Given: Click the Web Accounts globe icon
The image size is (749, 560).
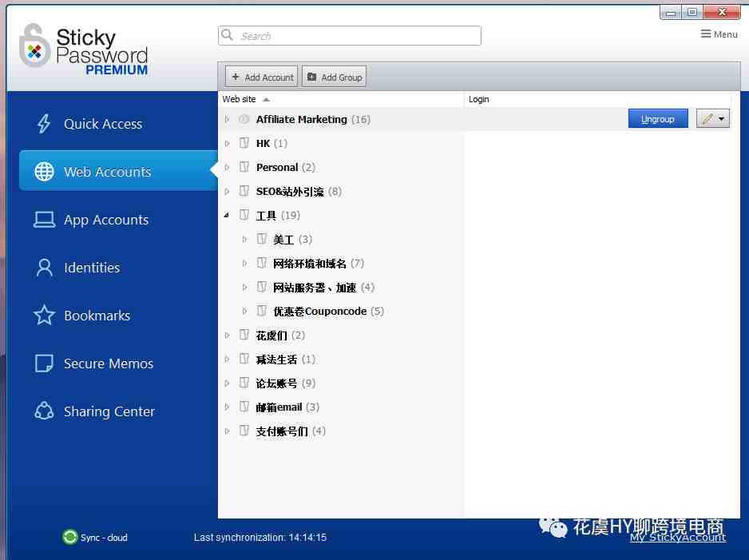Looking at the screenshot, I should tap(44, 172).
